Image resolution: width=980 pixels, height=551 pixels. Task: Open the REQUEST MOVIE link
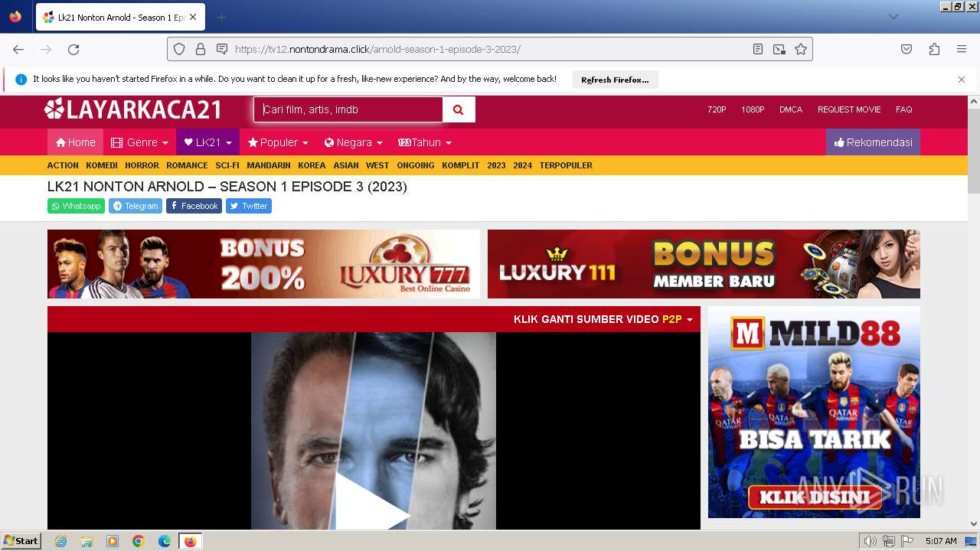849,109
